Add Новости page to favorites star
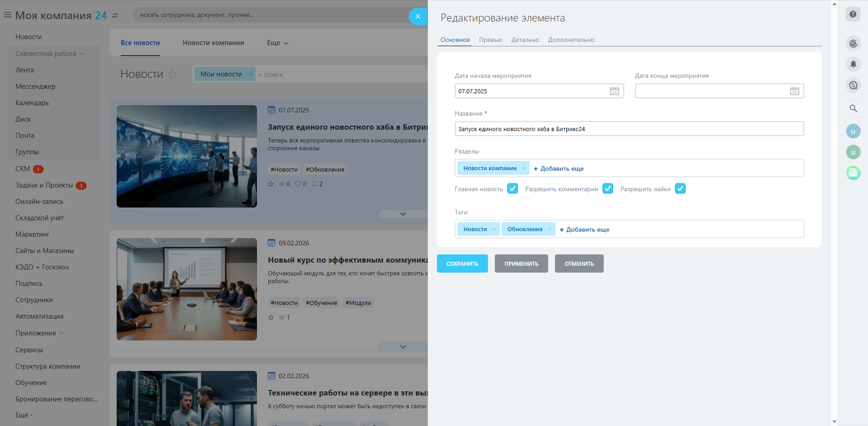Image resolution: width=868 pixels, height=426 pixels. (x=173, y=74)
